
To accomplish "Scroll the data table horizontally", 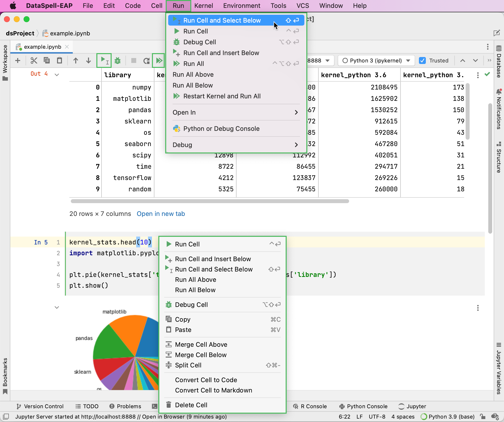I will point(209,201).
